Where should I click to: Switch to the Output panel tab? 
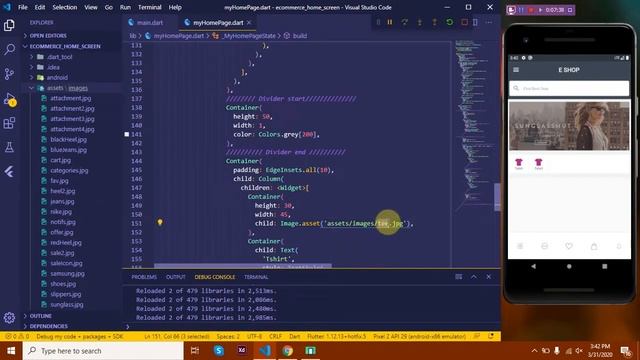pyautogui.click(x=176, y=277)
